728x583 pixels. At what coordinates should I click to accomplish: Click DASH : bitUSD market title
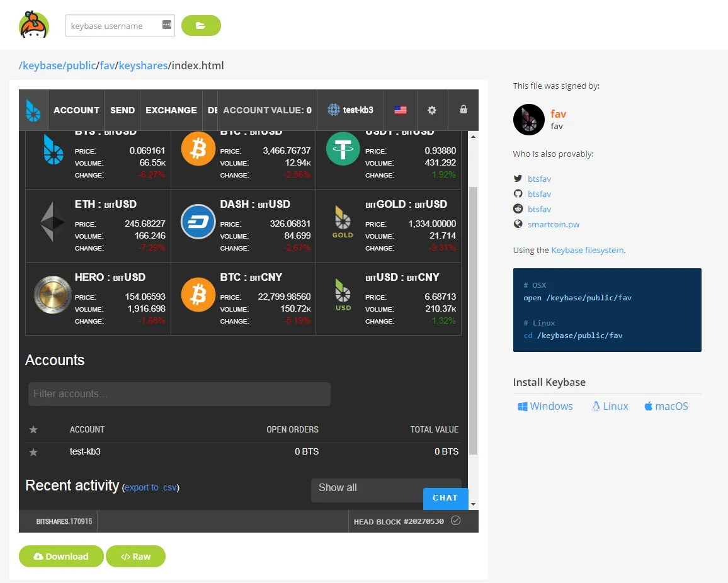click(255, 204)
